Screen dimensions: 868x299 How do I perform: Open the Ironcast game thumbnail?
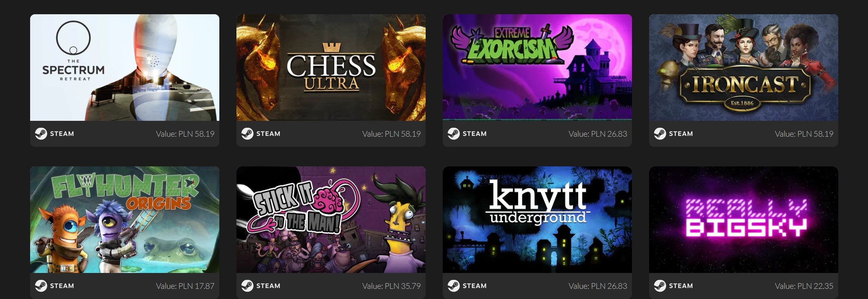[743, 68]
